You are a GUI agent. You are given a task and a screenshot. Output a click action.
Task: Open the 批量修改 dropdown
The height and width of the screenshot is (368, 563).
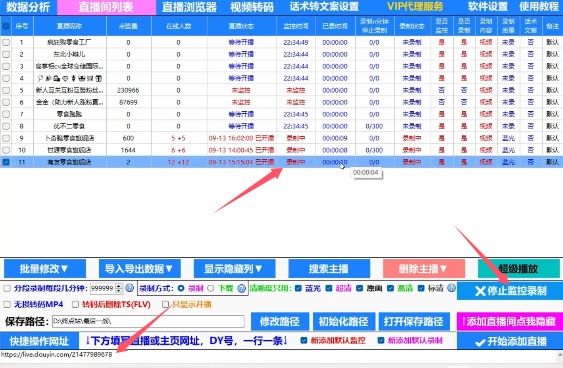(x=45, y=269)
